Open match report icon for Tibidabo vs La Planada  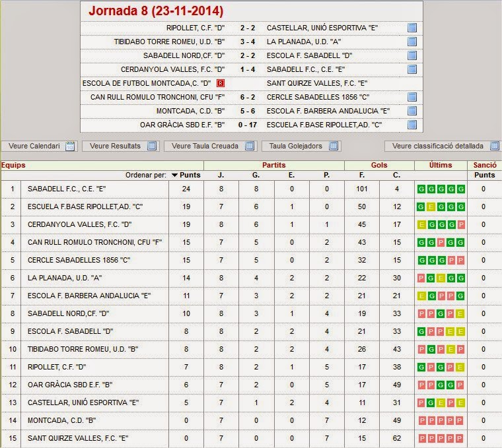point(412,42)
